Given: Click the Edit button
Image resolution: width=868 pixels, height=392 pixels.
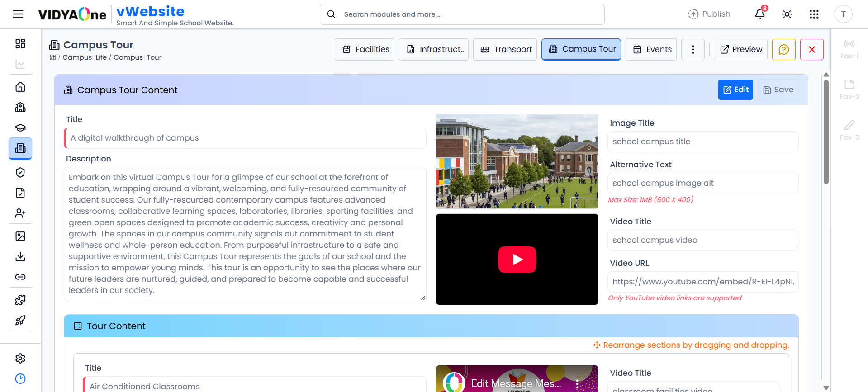Looking at the screenshot, I should [x=735, y=90].
